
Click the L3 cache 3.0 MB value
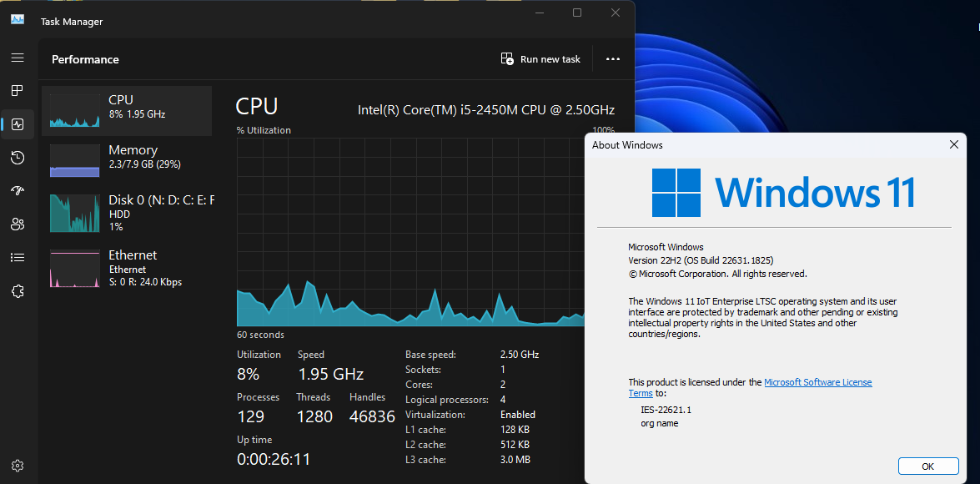[515, 460]
